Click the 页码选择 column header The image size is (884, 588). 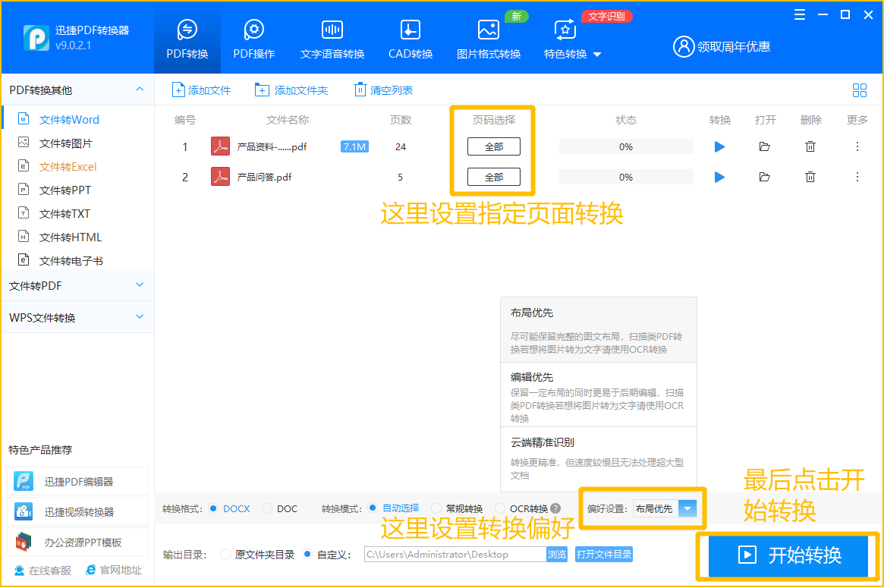[x=494, y=120]
